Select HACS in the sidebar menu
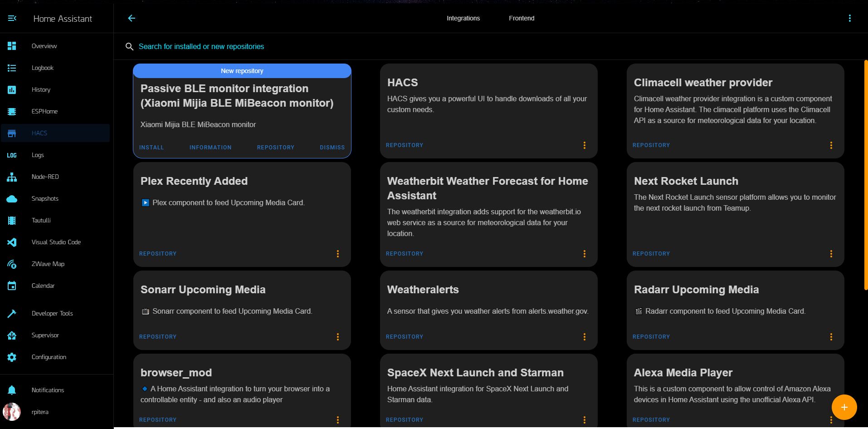The height and width of the screenshot is (429, 868). [x=55, y=133]
